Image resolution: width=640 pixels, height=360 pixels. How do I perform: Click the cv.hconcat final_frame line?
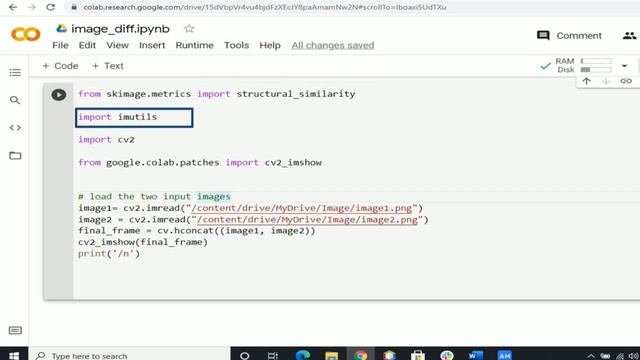tap(197, 231)
